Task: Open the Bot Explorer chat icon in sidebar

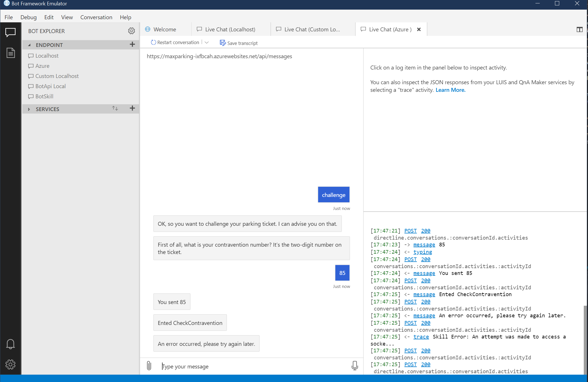Action: (x=10, y=32)
